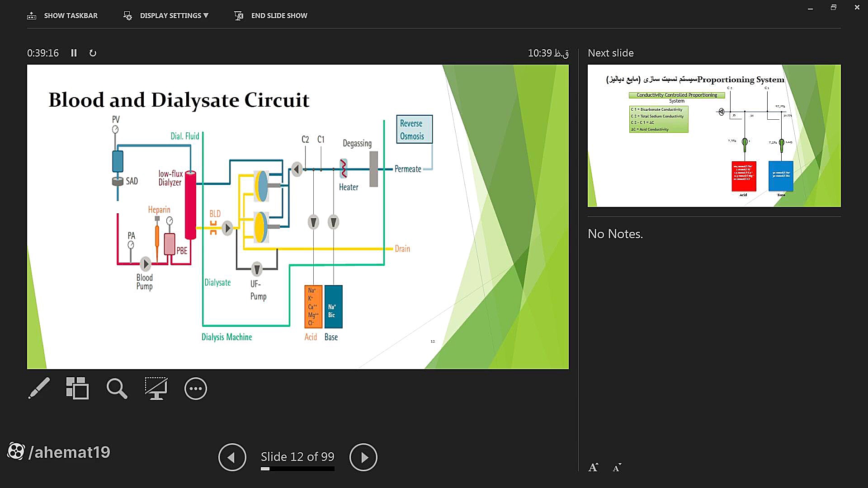
Task: Click the Display Settings monitor icon
Action: [x=127, y=16]
